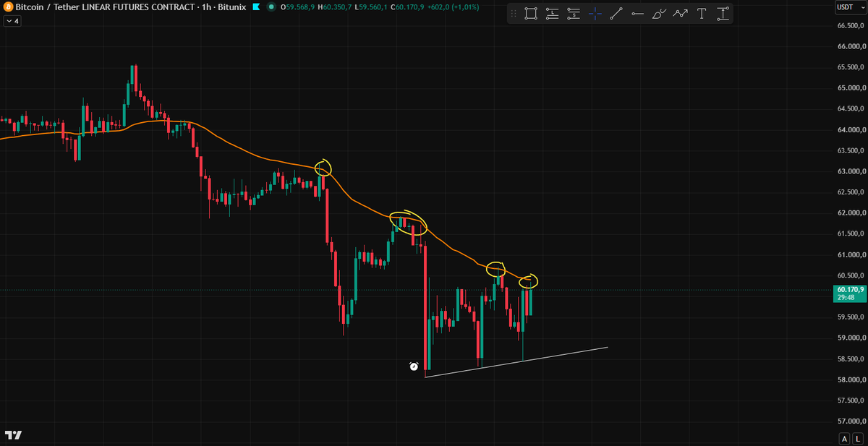Image resolution: width=868 pixels, height=446 pixels.
Task: Click the green market status indicator dot
Action: (271, 7)
